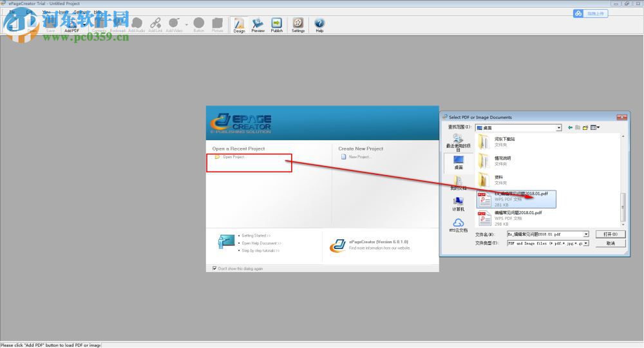
Task: Click the Contents toolbar icon
Action: [99, 26]
